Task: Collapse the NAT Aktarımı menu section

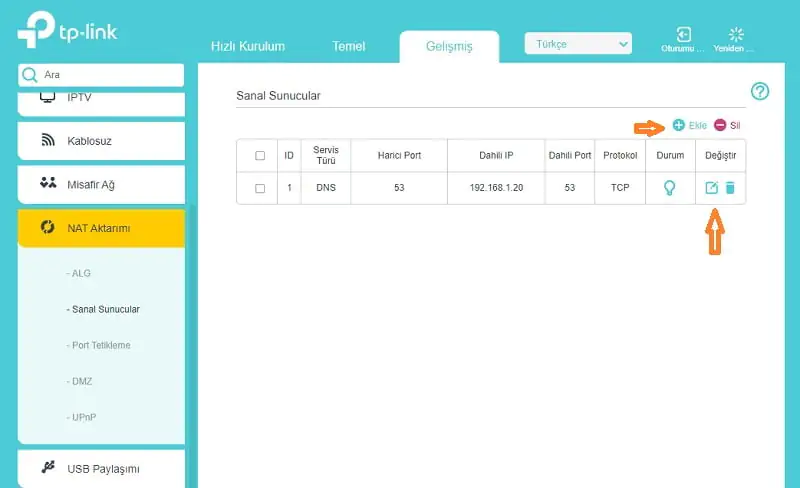Action: [101, 228]
